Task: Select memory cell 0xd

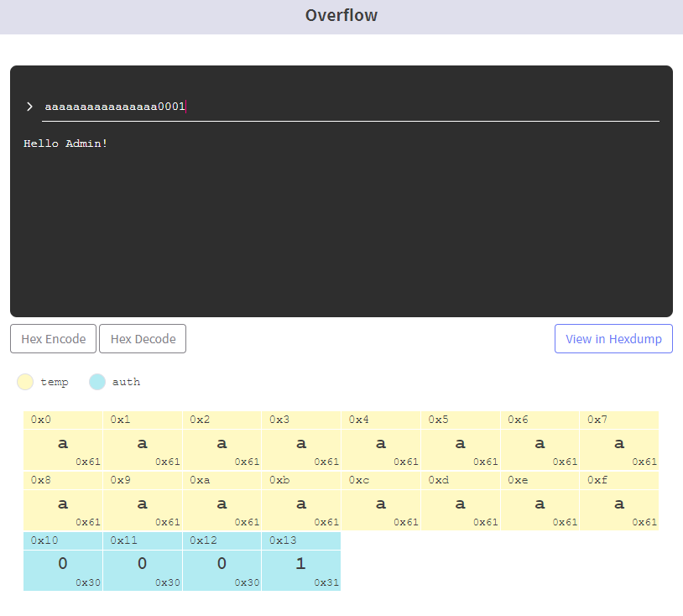Action: (x=461, y=501)
